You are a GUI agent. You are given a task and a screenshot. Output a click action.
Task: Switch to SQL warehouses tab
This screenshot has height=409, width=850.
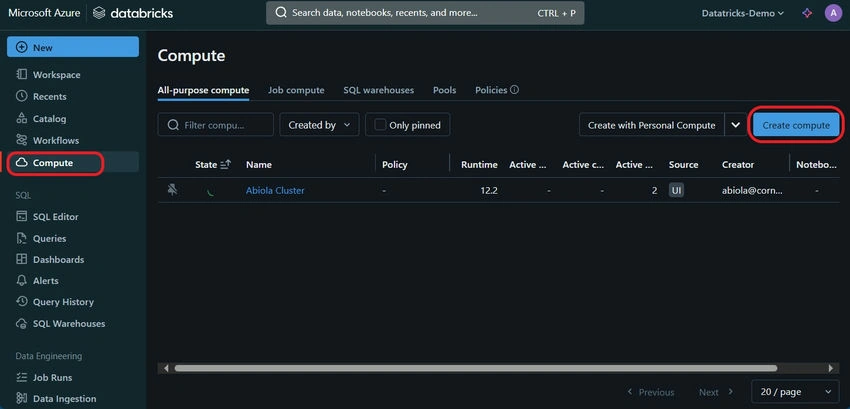[x=378, y=90]
